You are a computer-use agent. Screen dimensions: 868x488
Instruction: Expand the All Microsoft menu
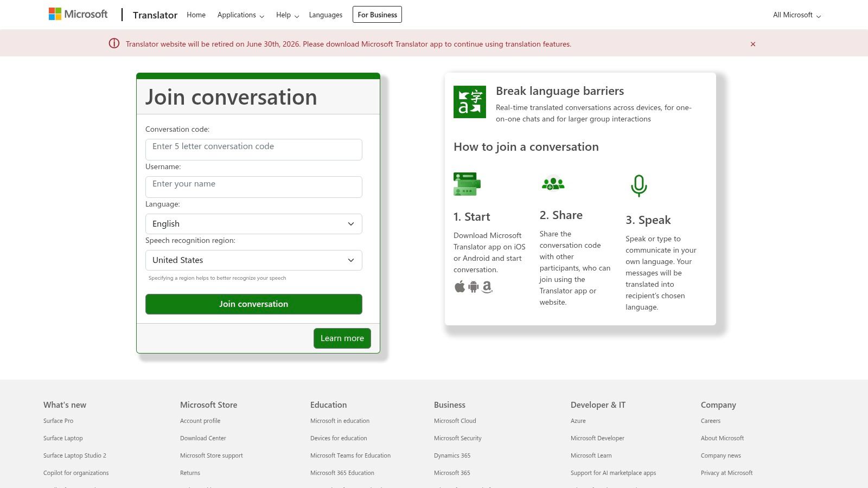795,15
